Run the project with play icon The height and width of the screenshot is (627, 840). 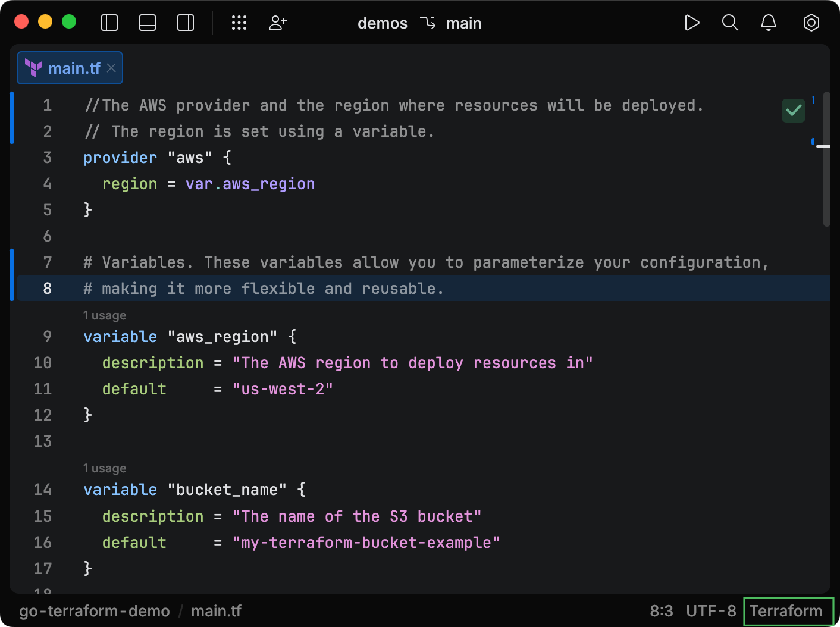click(692, 23)
